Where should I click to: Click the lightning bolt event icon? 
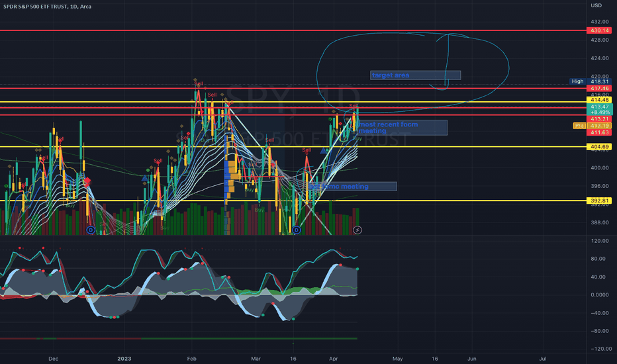click(357, 230)
